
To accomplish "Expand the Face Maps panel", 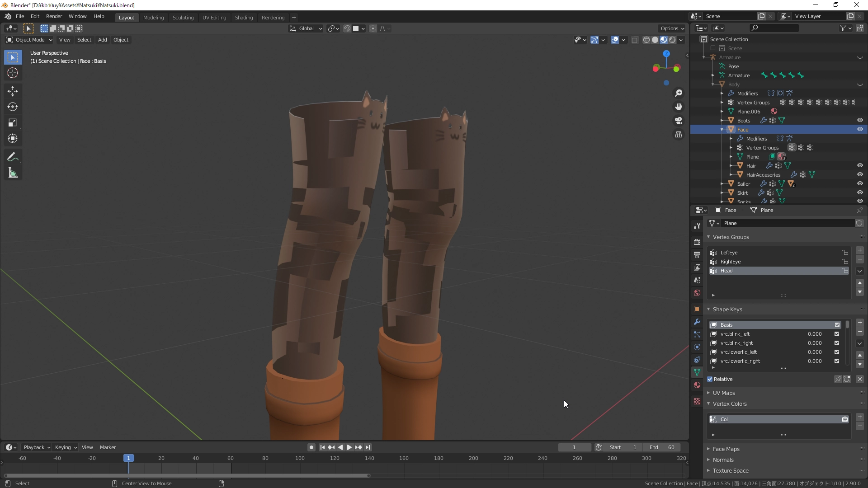I will pyautogui.click(x=726, y=449).
